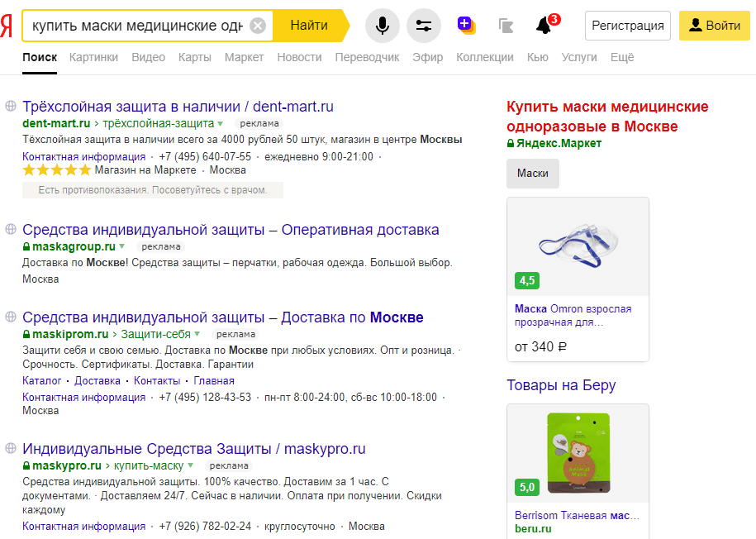Open the Ещё menu tab
The image size is (756, 539).
point(622,57)
